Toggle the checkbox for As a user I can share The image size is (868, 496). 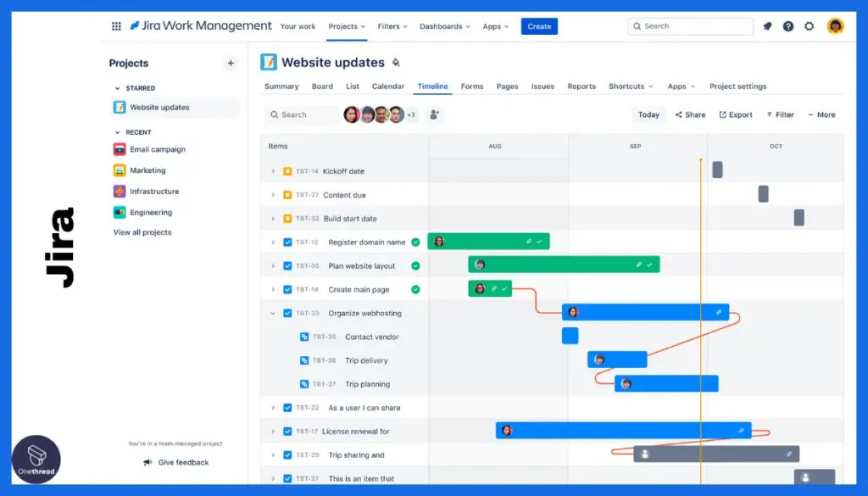(x=287, y=408)
